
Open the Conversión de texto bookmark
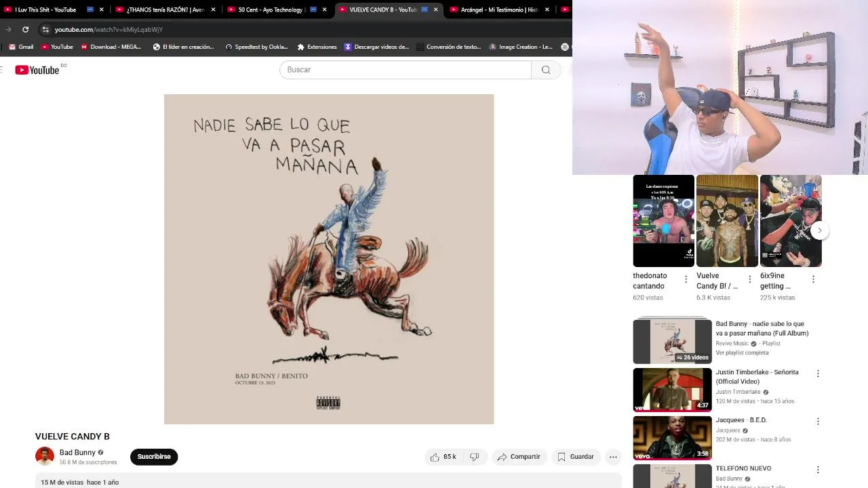(x=448, y=47)
